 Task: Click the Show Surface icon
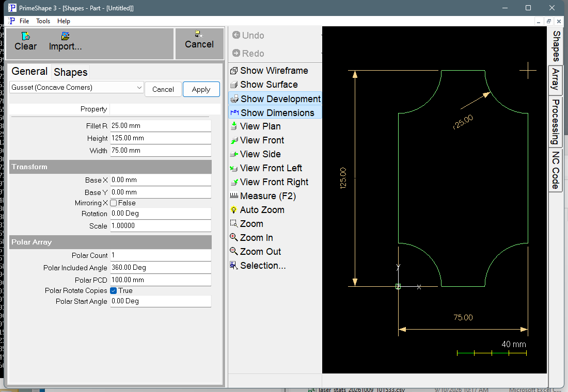[234, 85]
